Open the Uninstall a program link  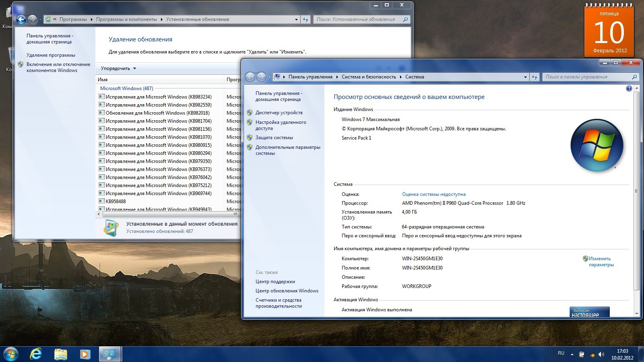[x=51, y=55]
